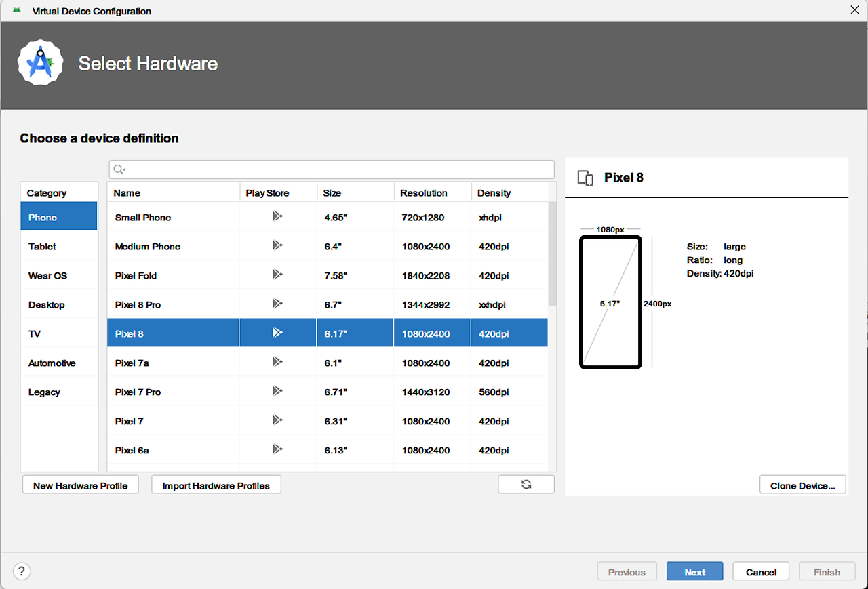Click Play Store icon in Pixel 8 row
Image resolution: width=868 pixels, height=589 pixels.
coord(277,333)
